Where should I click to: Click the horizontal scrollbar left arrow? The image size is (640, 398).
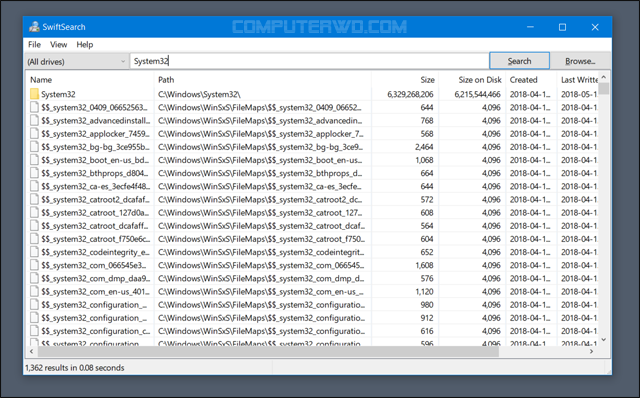pos(31,351)
